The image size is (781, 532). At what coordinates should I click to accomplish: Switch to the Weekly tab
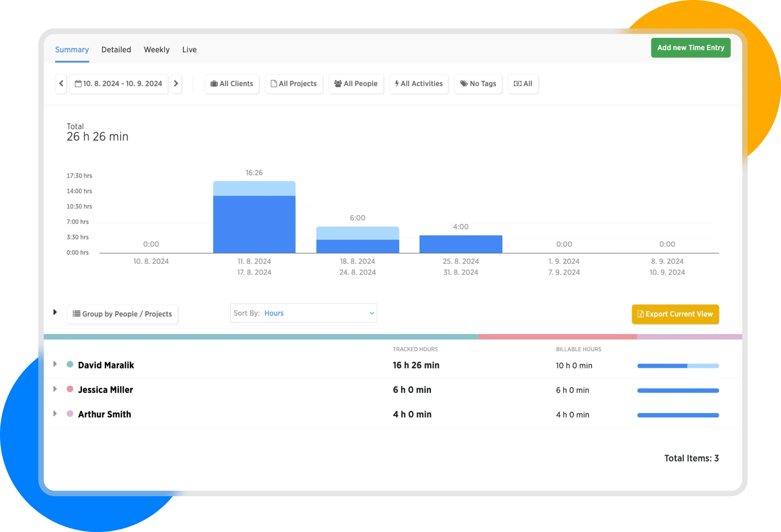point(157,50)
